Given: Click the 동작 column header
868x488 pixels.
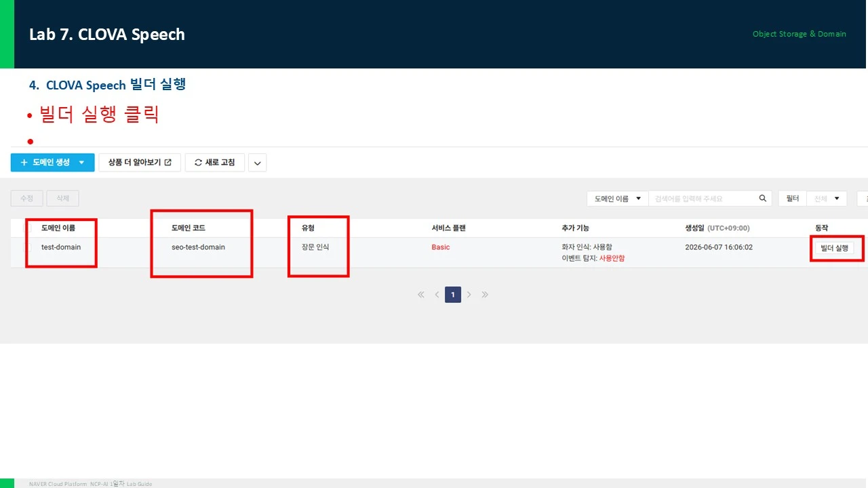Looking at the screenshot, I should click(x=822, y=228).
